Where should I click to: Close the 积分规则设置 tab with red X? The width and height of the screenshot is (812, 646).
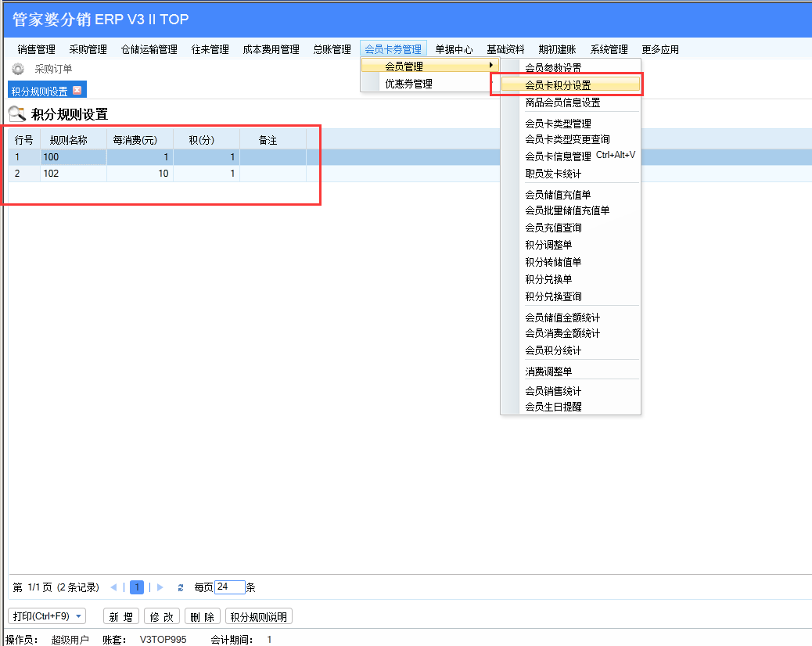[77, 90]
